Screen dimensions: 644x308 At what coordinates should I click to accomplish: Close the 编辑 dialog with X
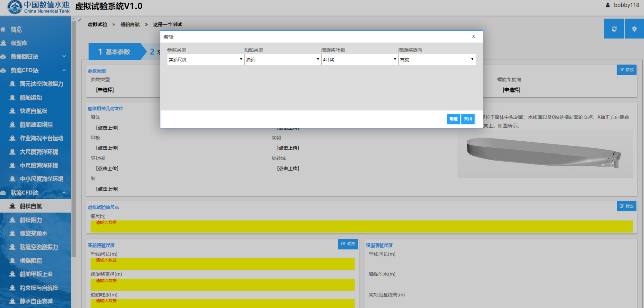click(473, 36)
